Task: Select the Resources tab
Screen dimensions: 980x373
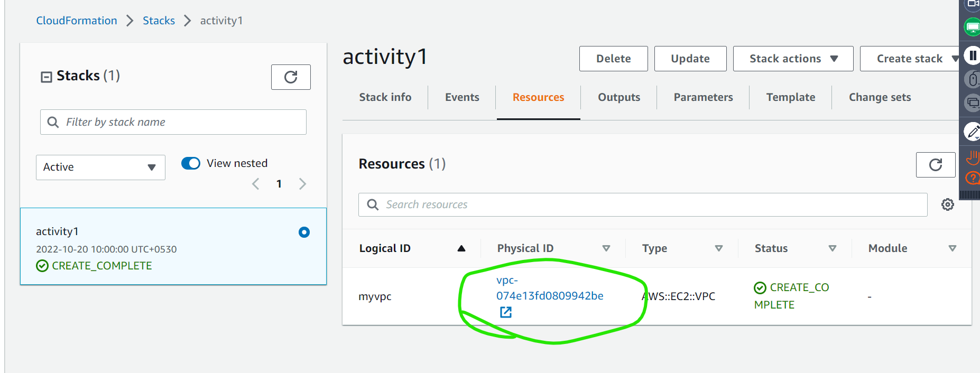Action: [x=539, y=97]
